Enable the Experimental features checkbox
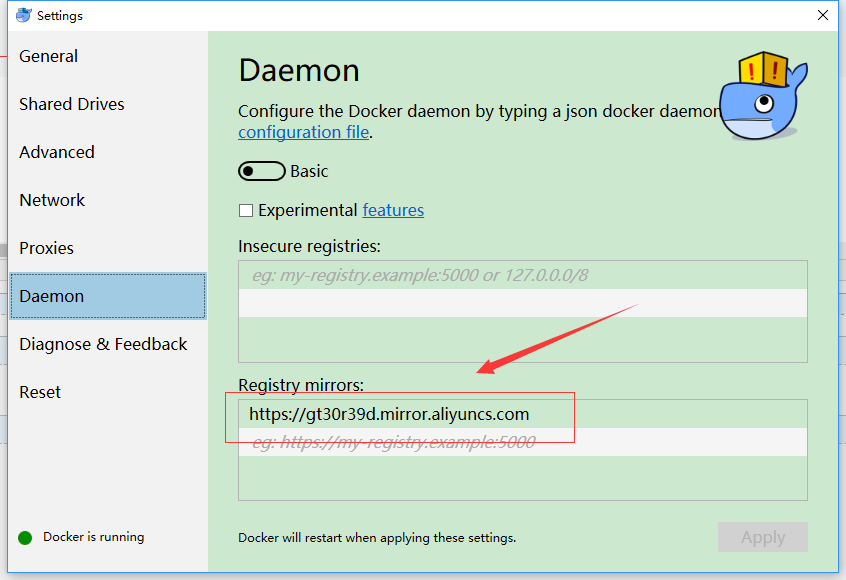Screen dimensions: 846x580 246,210
